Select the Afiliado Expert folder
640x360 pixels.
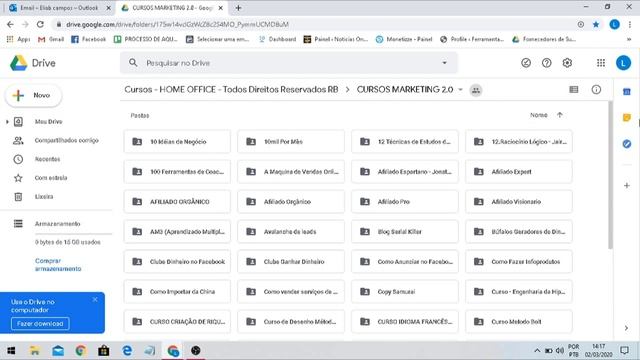click(x=519, y=172)
